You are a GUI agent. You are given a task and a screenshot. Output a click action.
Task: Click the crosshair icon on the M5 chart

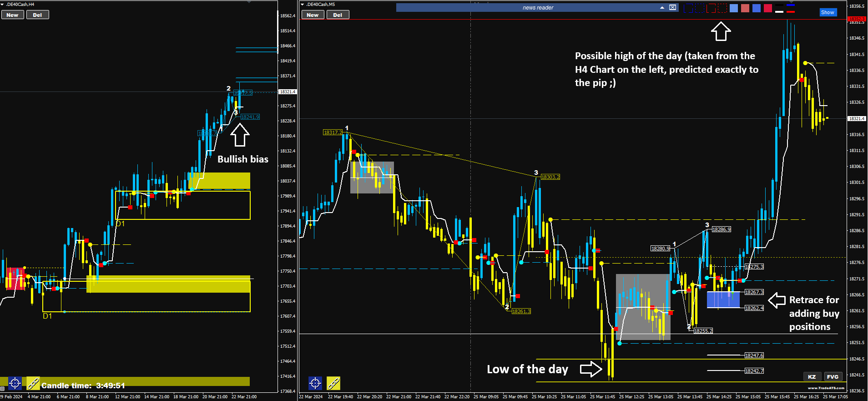click(315, 383)
